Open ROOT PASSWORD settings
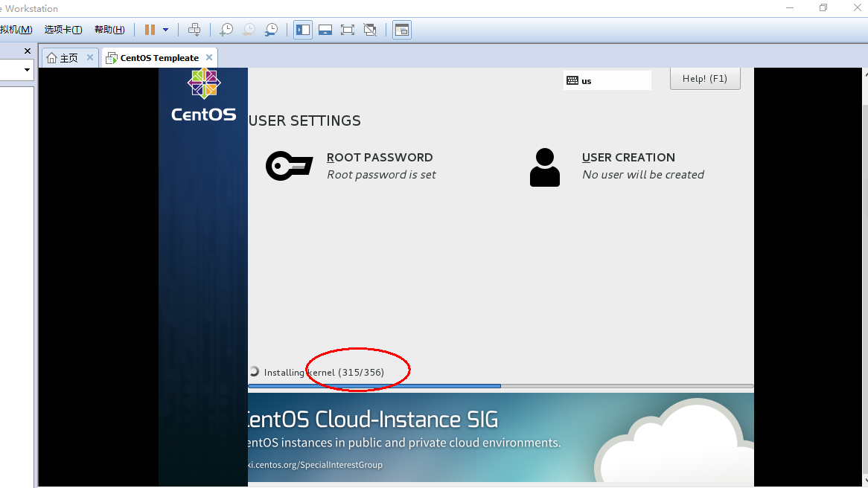Image resolution: width=868 pixels, height=488 pixels. (380, 157)
